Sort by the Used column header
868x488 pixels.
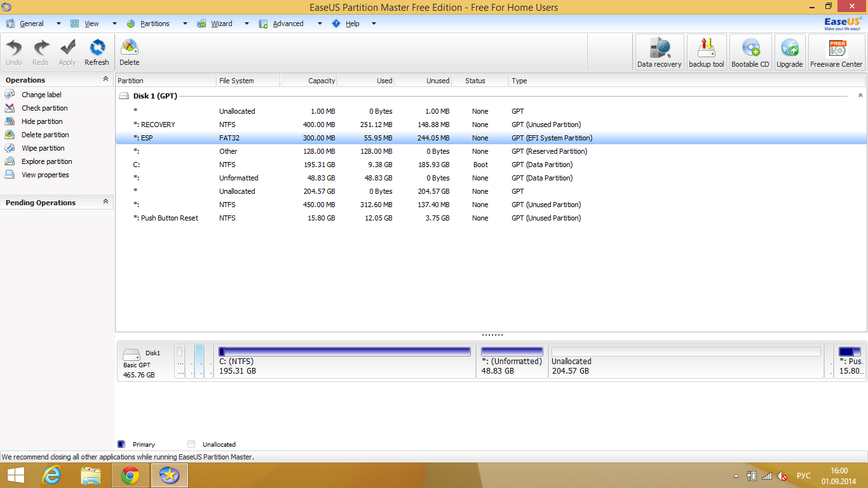pos(365,81)
